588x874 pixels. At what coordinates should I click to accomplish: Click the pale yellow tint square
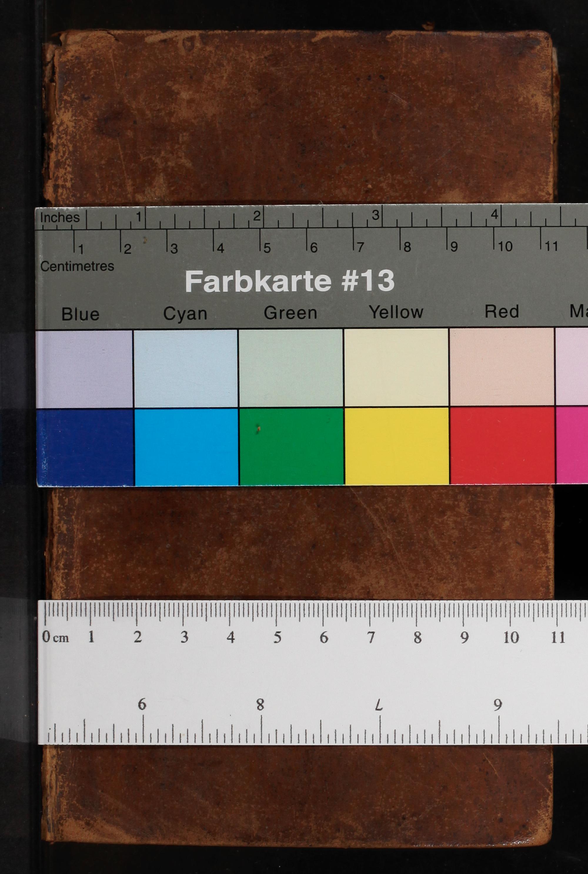coord(396,367)
